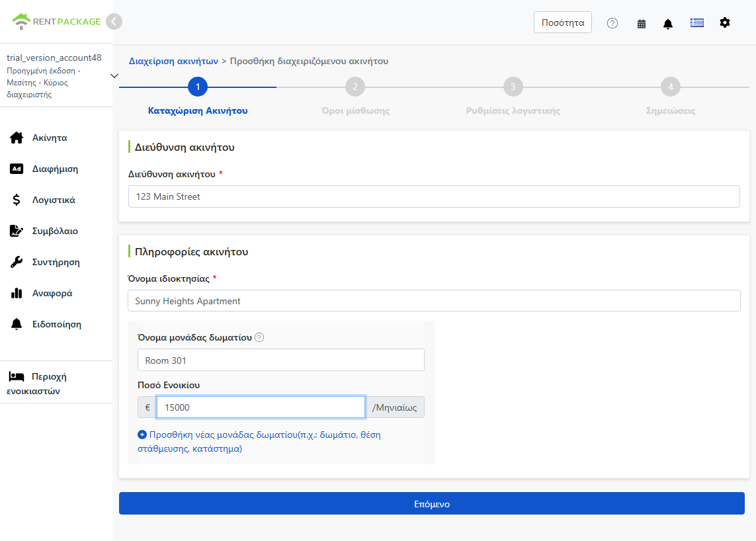Click the Σημειώσεις step label
756x541 pixels.
coord(671,111)
